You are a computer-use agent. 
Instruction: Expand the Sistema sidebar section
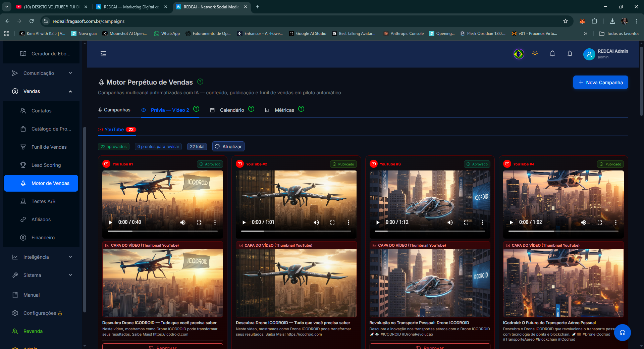(41, 275)
